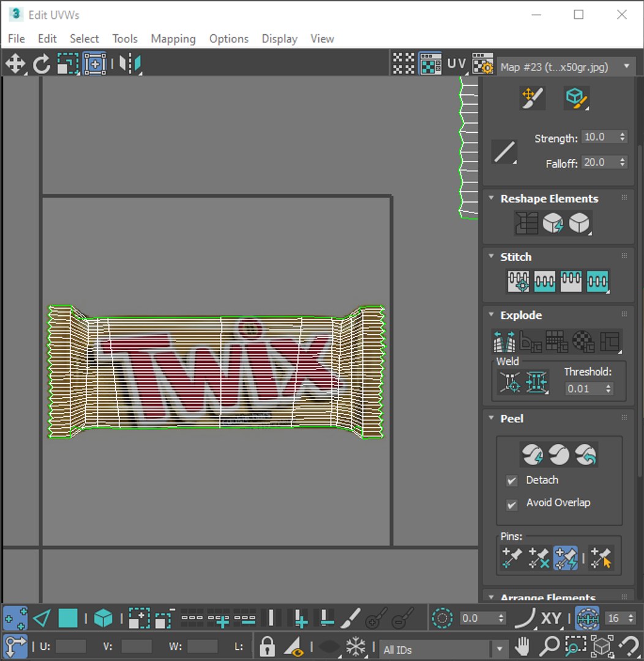
Task: Click Stitch To Target icon
Action: 519,281
